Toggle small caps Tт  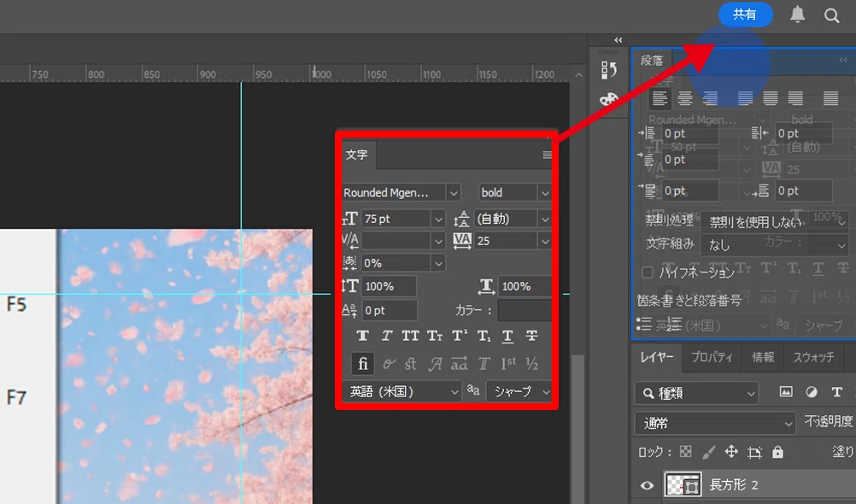click(435, 336)
